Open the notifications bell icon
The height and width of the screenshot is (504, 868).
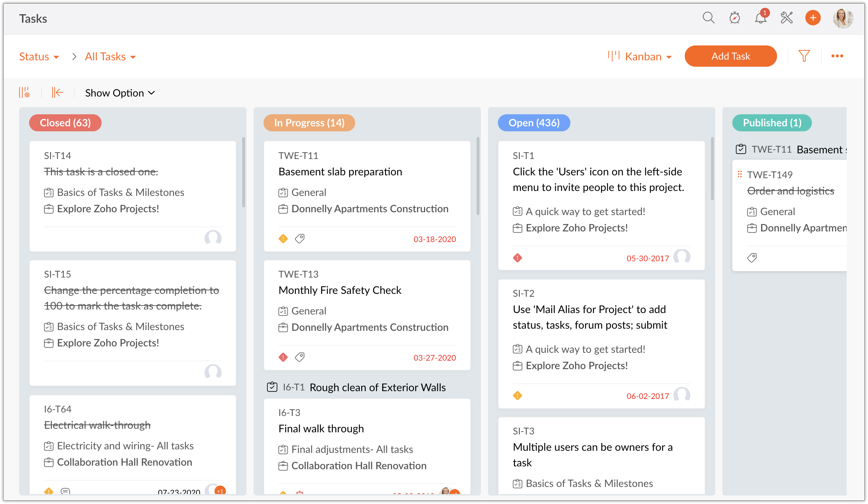(x=760, y=18)
